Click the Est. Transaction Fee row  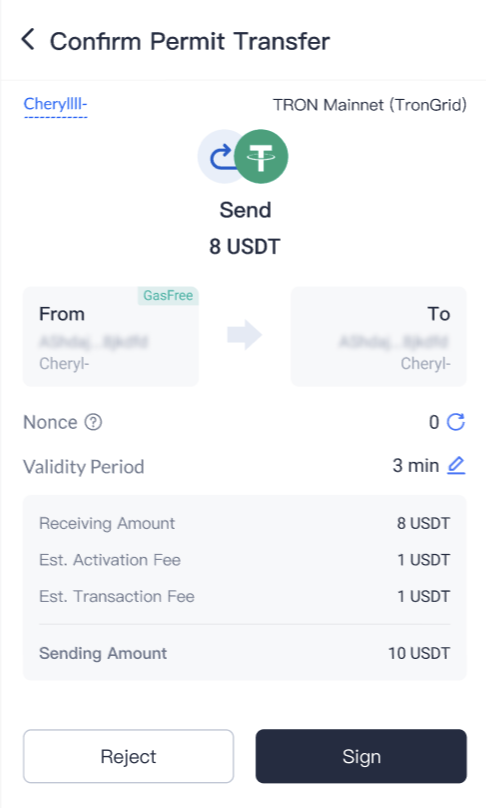245,597
